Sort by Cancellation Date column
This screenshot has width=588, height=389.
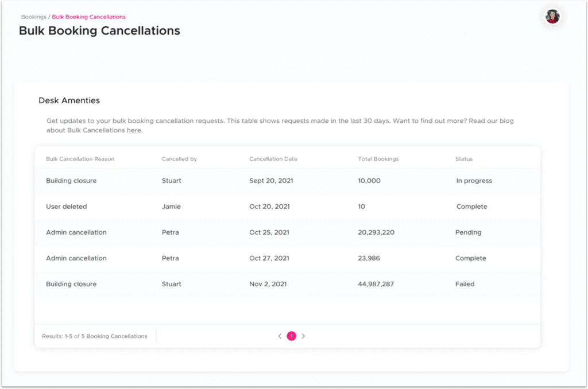pyautogui.click(x=273, y=159)
